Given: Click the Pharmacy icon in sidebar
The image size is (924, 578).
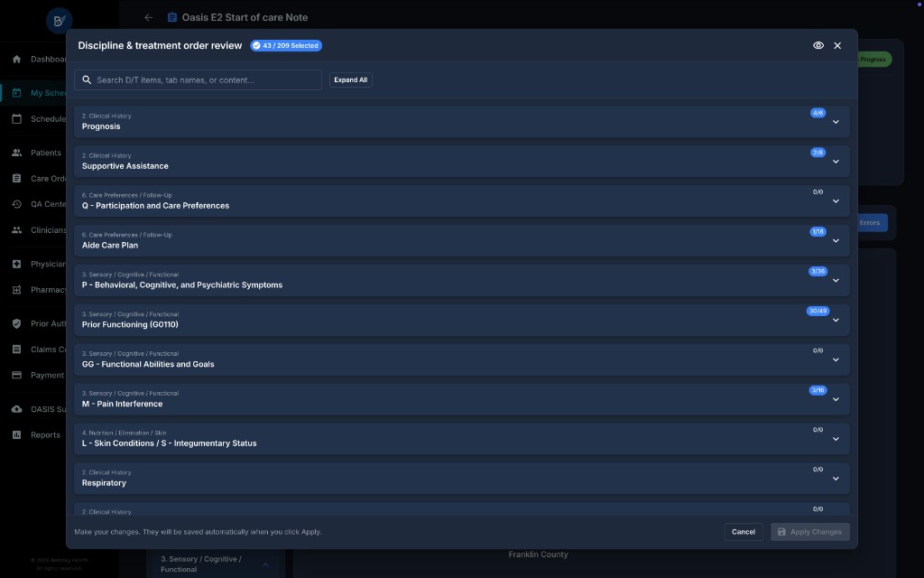Looking at the screenshot, I should [x=16, y=290].
